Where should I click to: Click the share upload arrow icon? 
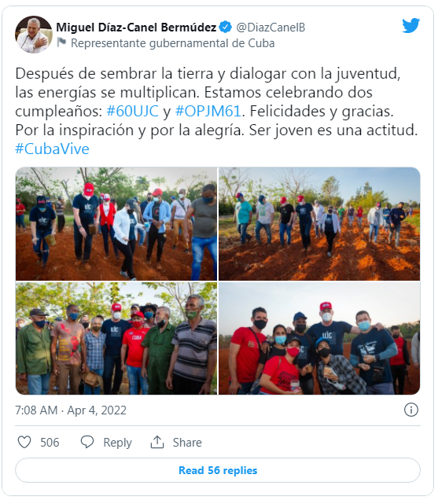click(157, 443)
